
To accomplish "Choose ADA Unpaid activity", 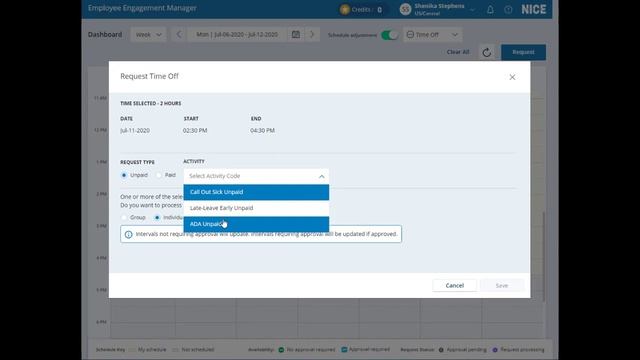I will (x=256, y=224).
